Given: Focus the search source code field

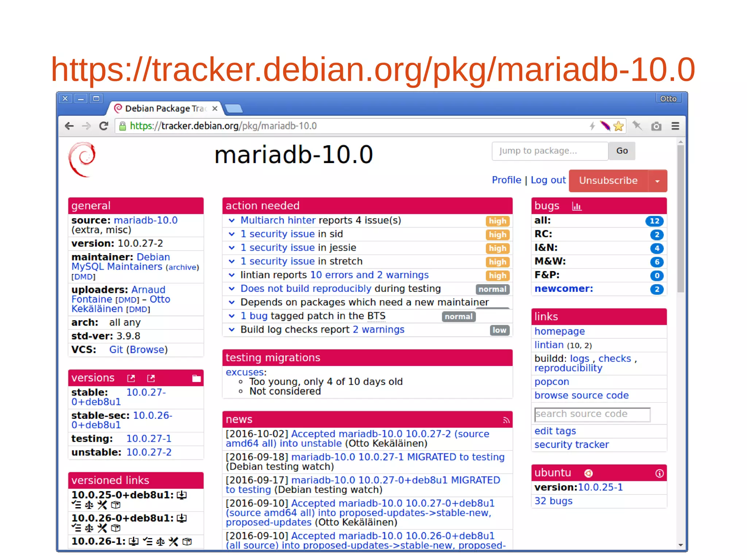Looking at the screenshot, I should [x=592, y=414].
